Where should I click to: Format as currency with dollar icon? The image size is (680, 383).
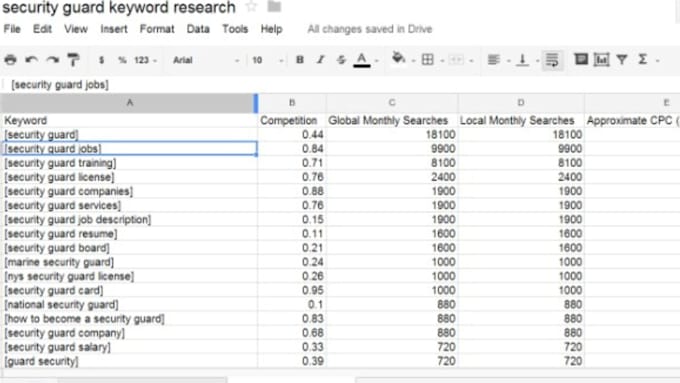(101, 60)
